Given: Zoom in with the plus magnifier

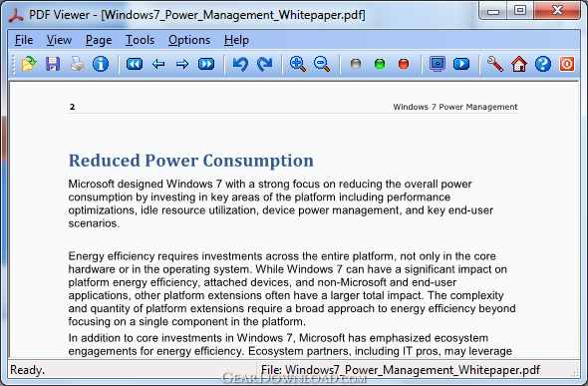Looking at the screenshot, I should (298, 64).
